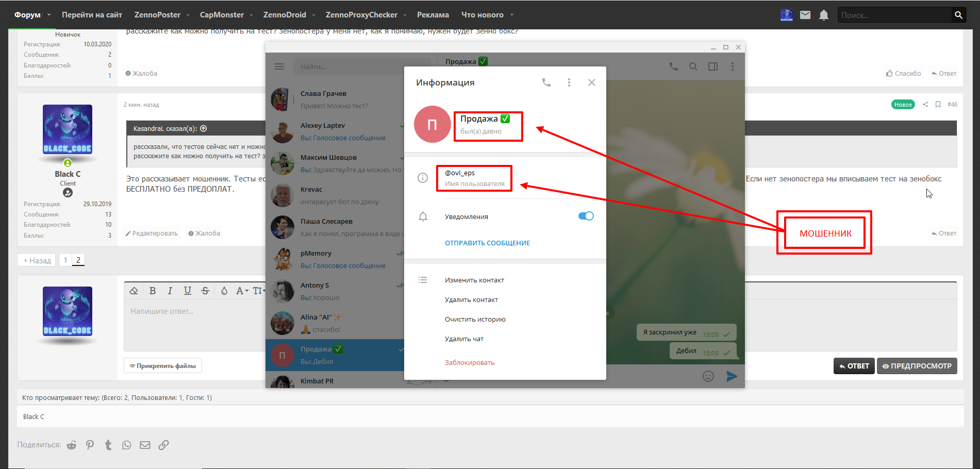Expand ZennoPoster menu arrow
The width and height of the screenshot is (980, 469).
pos(188,15)
